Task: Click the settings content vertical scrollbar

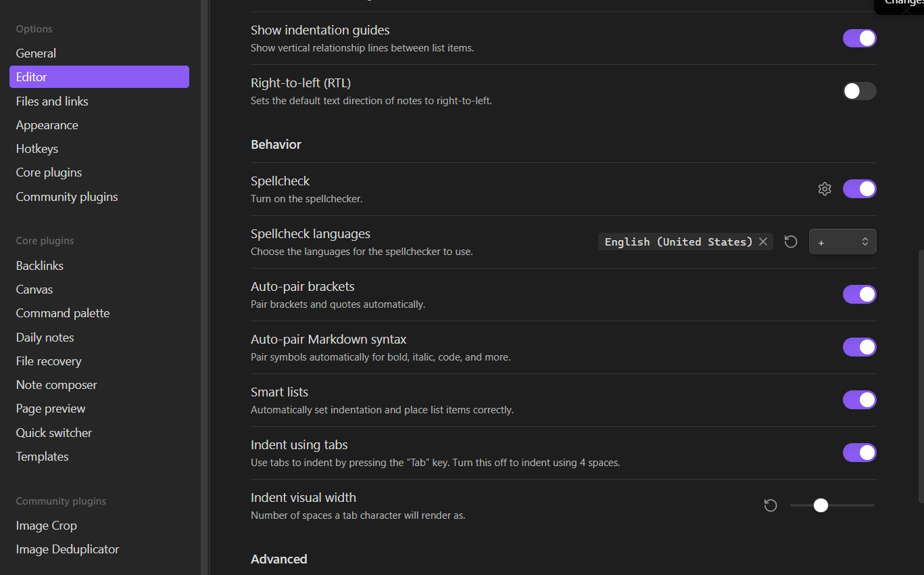Action: click(920, 375)
